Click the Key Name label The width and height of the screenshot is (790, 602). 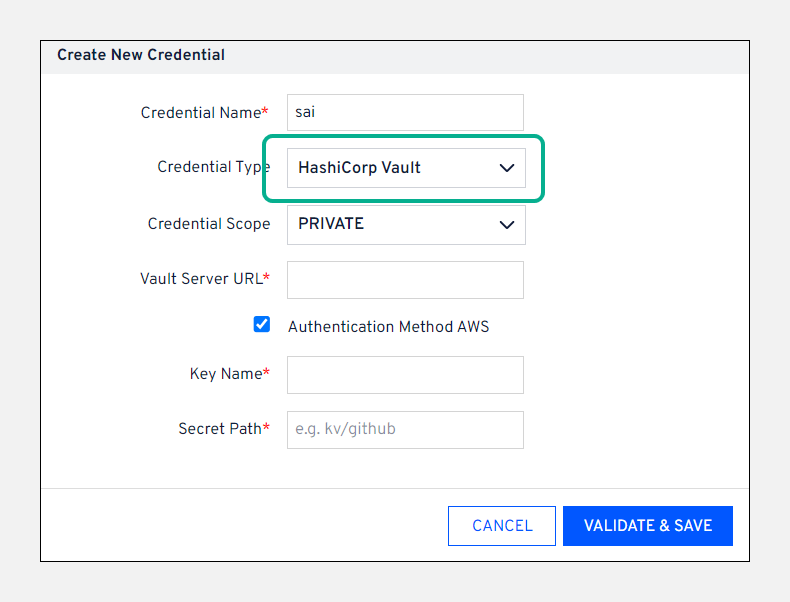(x=229, y=374)
